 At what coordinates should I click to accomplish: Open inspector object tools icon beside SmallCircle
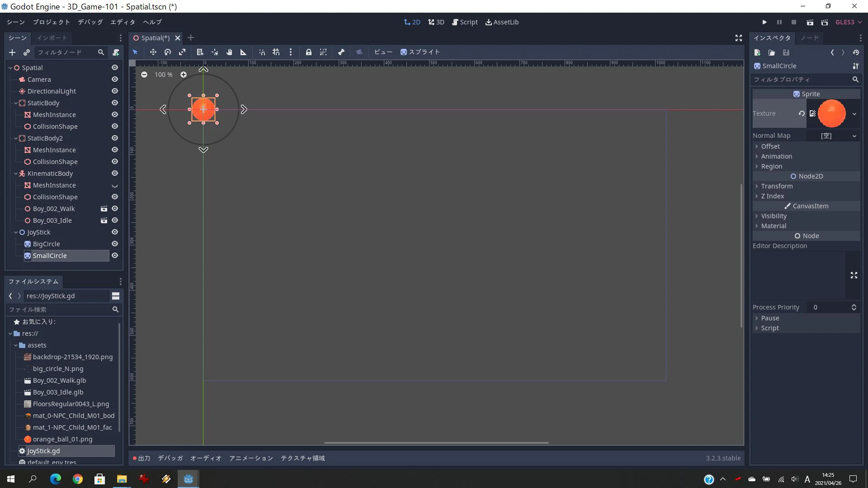coord(855,66)
